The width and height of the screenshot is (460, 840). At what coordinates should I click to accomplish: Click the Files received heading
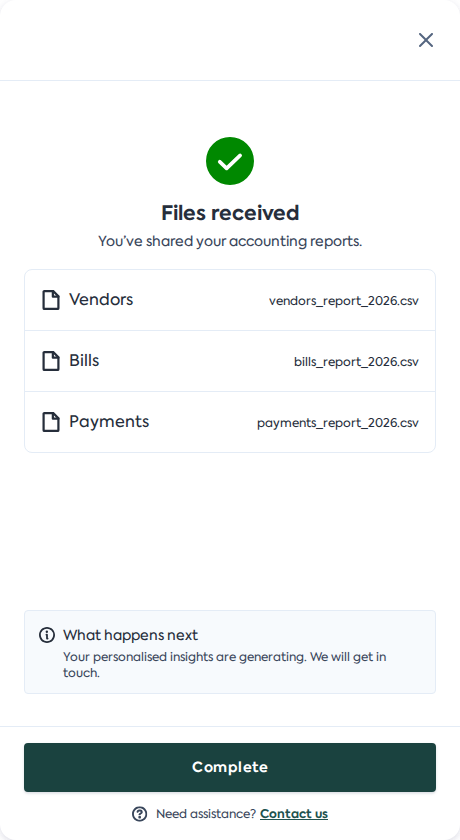click(230, 213)
